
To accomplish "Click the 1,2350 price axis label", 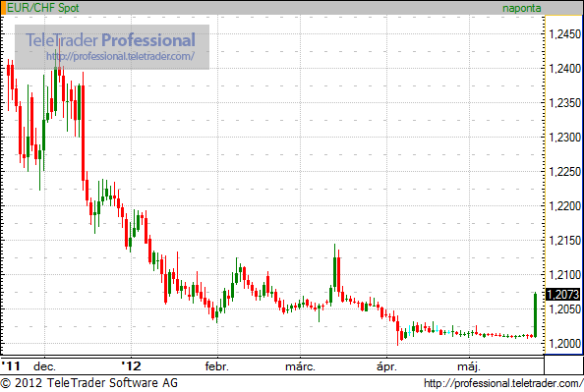I will coord(565,103).
